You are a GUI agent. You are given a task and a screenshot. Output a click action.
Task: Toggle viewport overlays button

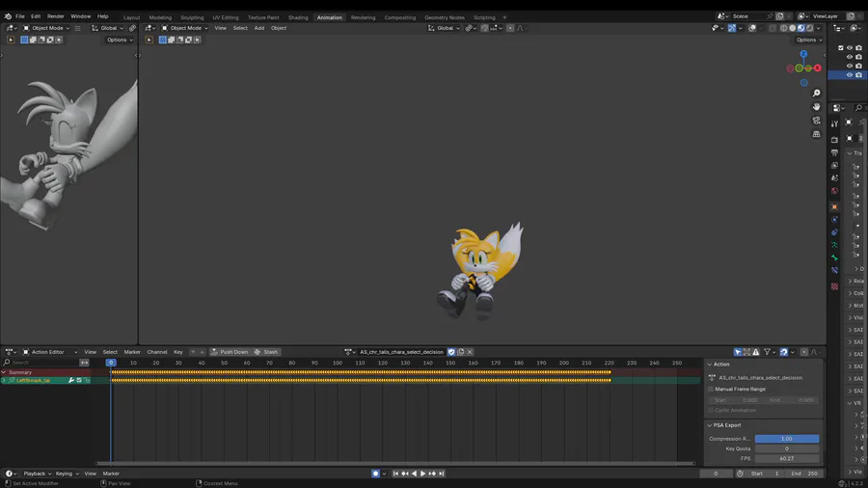[753, 28]
